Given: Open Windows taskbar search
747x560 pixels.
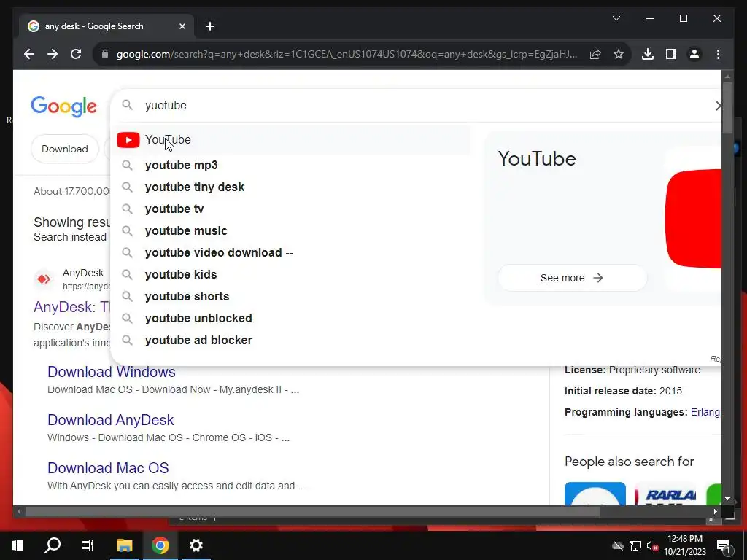Looking at the screenshot, I should tap(53, 545).
